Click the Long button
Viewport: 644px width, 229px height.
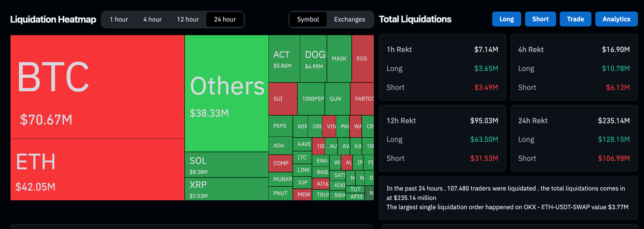[x=506, y=19]
